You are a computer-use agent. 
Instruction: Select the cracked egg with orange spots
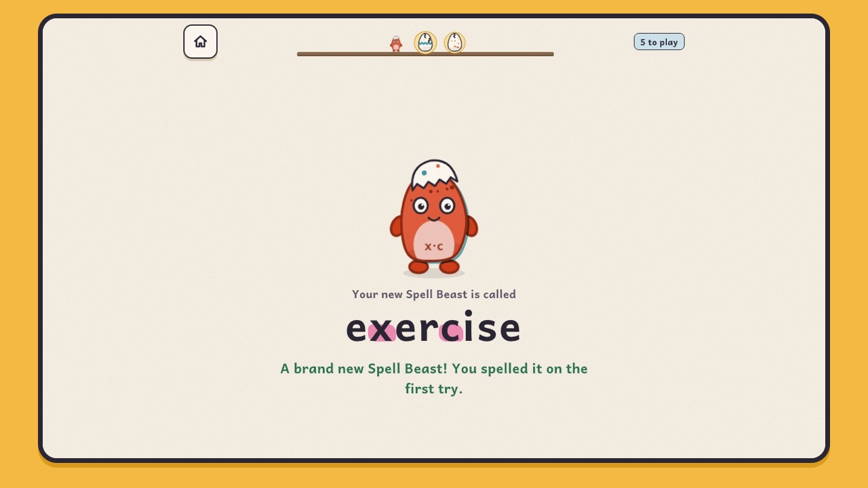(454, 42)
